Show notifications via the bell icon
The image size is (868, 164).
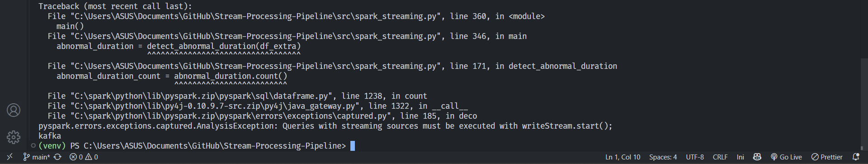[x=856, y=157]
